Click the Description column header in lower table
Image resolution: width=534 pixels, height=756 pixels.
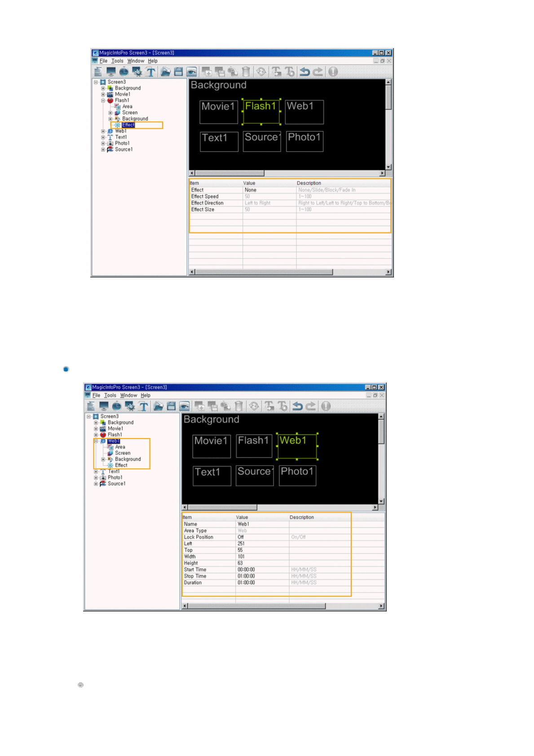point(302,517)
